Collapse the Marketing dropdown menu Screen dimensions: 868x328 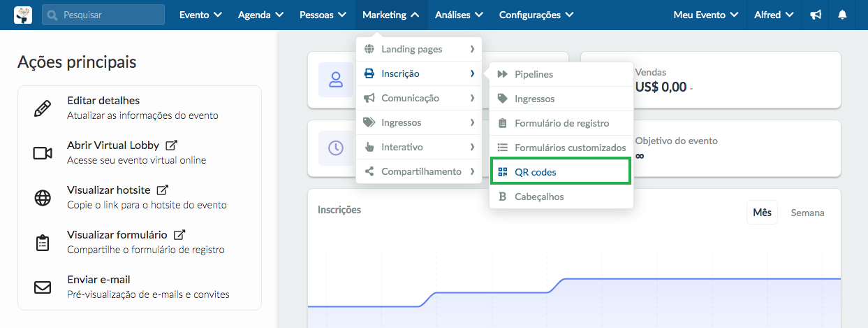(391, 15)
